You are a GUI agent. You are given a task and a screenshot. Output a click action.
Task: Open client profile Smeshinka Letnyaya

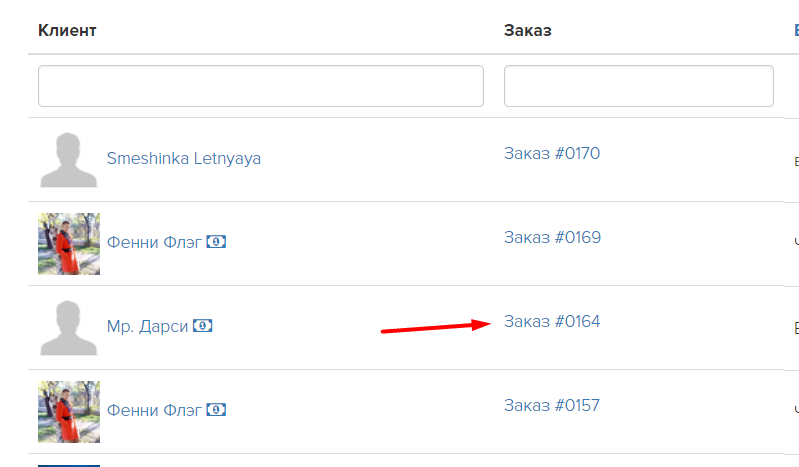(183, 159)
